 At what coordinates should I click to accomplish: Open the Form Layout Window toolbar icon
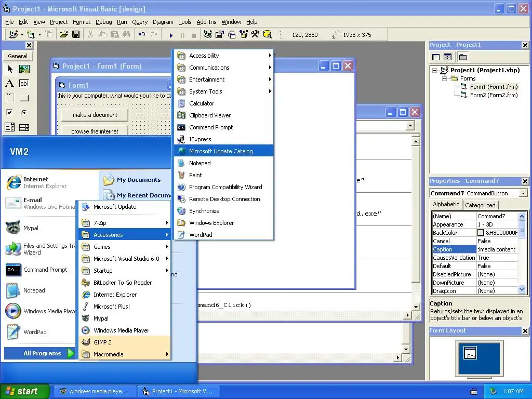click(x=232, y=34)
